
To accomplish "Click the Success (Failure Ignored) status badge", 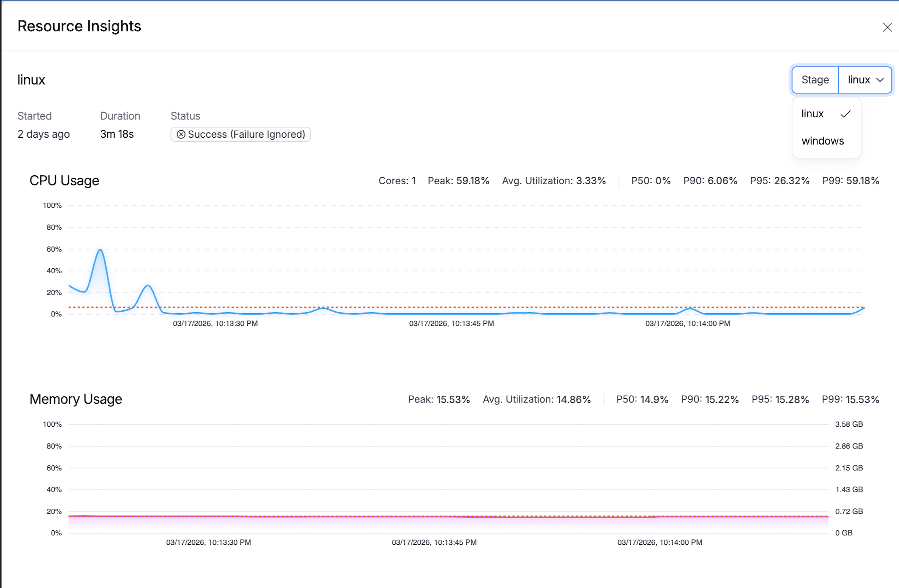I will [240, 134].
